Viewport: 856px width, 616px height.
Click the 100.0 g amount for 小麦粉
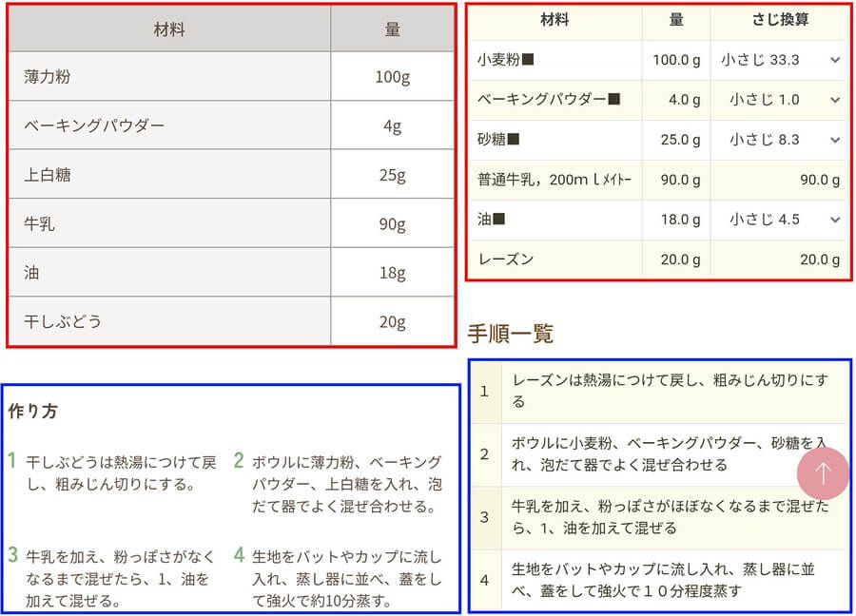coord(676,60)
